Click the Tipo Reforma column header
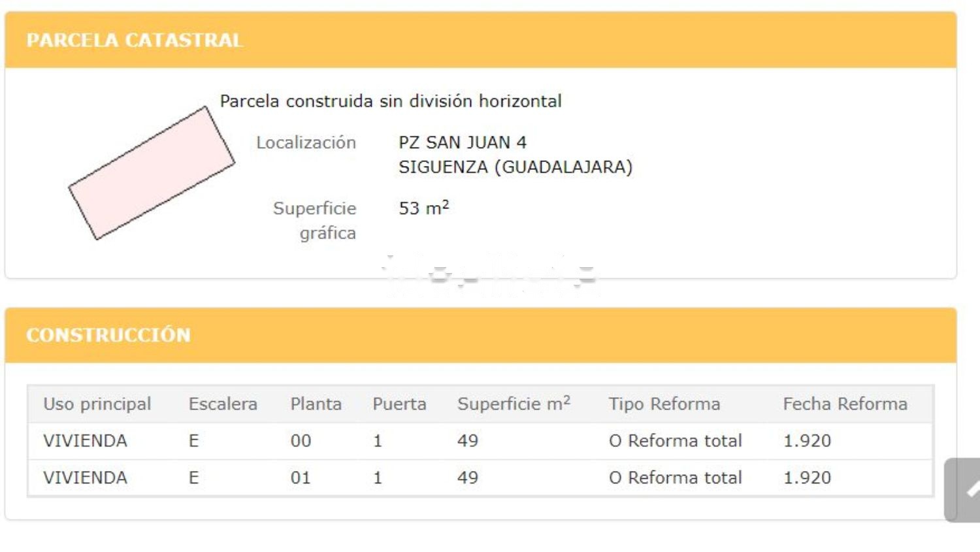The height and width of the screenshot is (552, 980). [x=664, y=404]
